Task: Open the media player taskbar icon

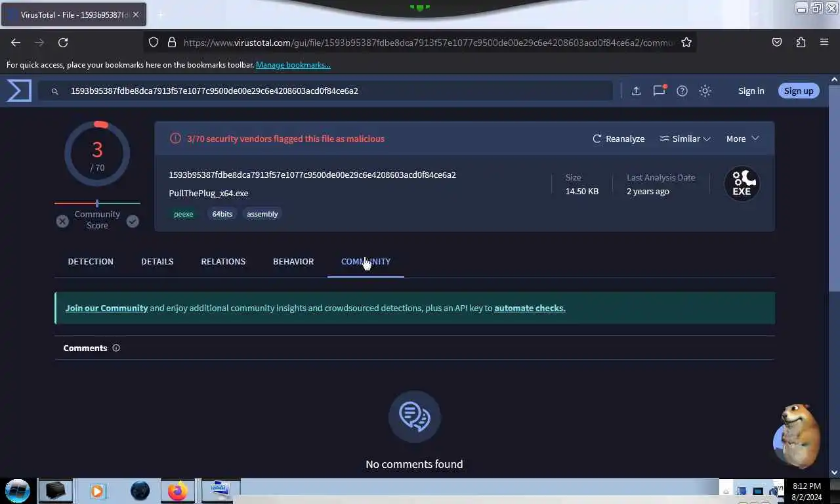Action: coord(97,490)
